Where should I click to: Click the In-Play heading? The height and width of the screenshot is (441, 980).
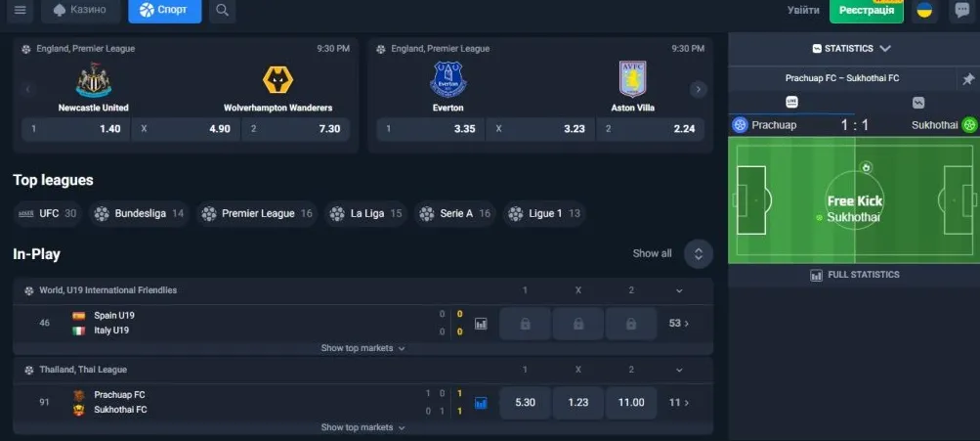pyautogui.click(x=36, y=254)
